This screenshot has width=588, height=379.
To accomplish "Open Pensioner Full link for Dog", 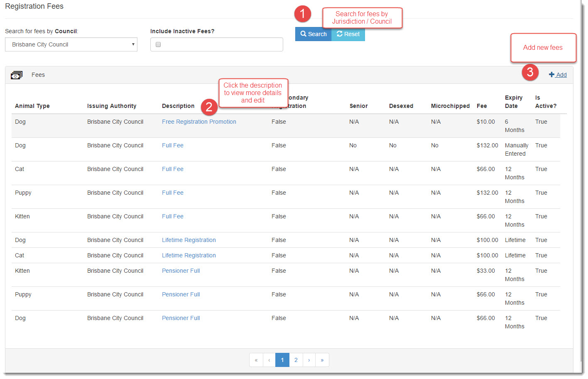I will (x=181, y=318).
